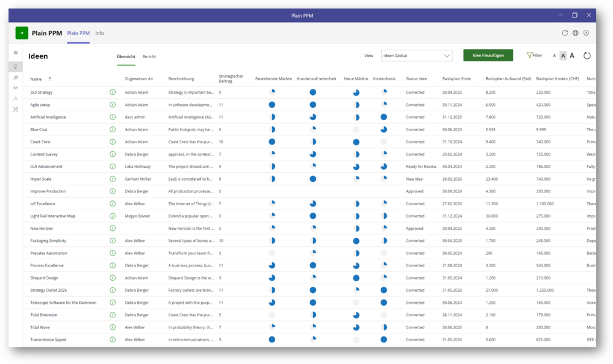The width and height of the screenshot is (613, 364).
Task: Select the lightbulb Ideas icon in sidebar
Action: pyautogui.click(x=15, y=66)
